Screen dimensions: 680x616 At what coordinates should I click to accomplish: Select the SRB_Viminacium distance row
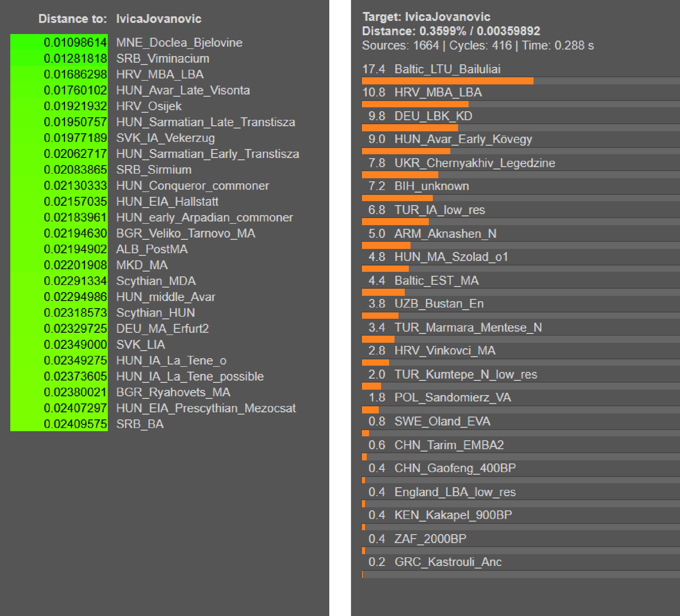tap(162, 58)
